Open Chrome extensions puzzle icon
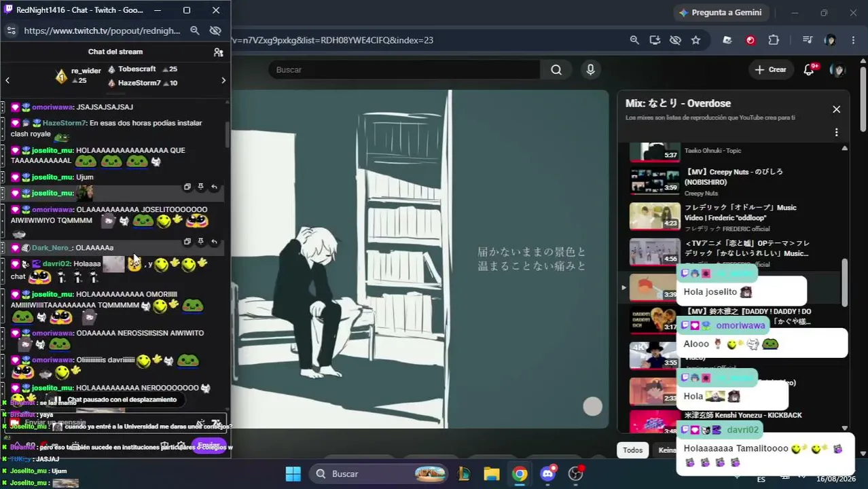The height and width of the screenshot is (489, 868). pyautogui.click(x=774, y=40)
